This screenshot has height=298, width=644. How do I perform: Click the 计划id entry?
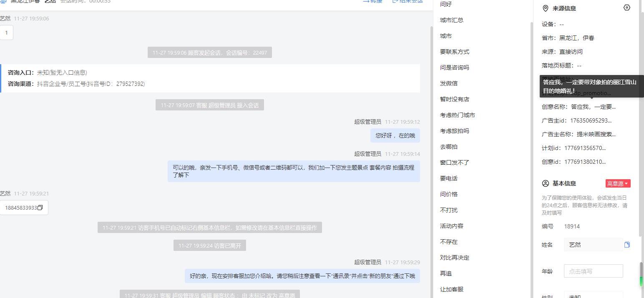[574, 148]
